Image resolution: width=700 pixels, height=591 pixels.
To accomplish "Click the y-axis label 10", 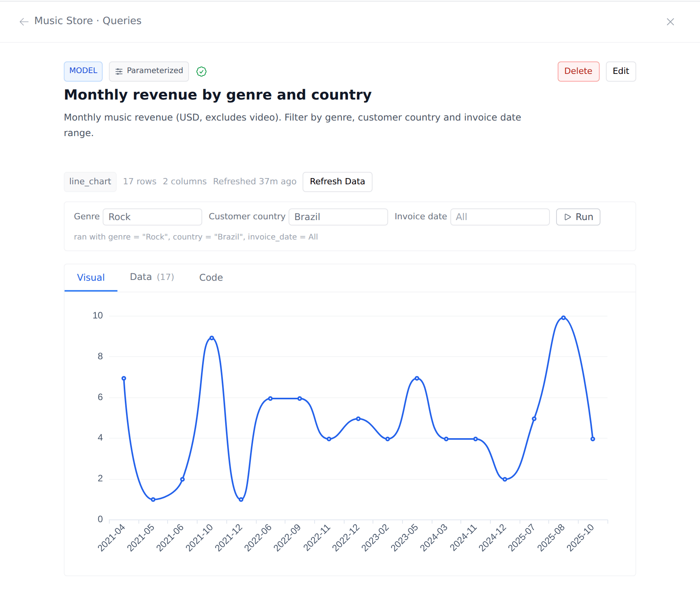I will 98,316.
